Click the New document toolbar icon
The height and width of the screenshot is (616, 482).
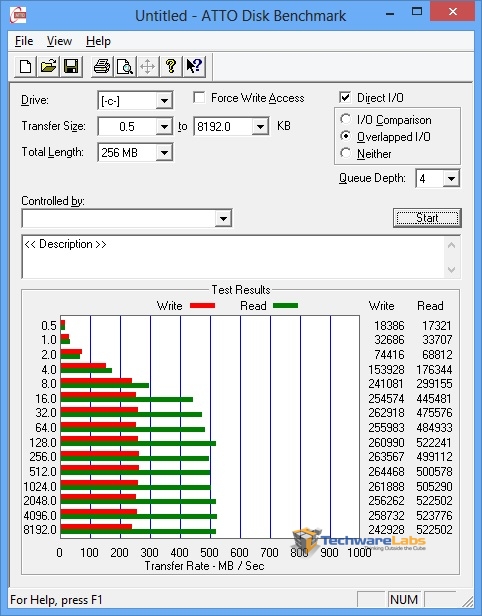pos(26,66)
